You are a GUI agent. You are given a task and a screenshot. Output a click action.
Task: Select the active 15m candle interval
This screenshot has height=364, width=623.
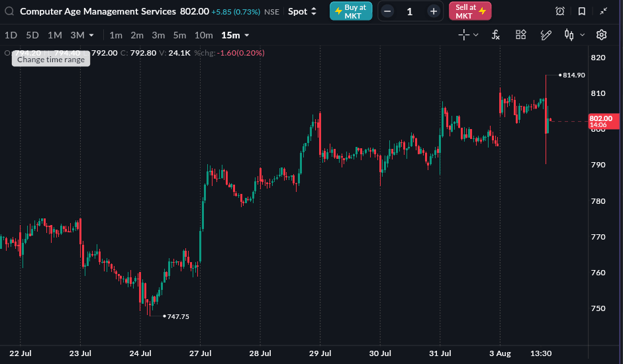coord(230,35)
